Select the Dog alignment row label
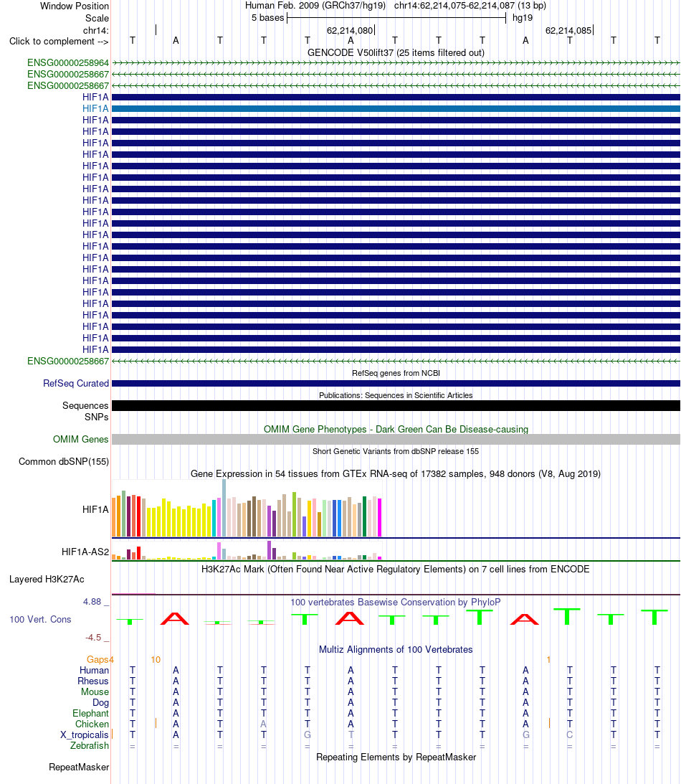Image resolution: width=681 pixels, height=784 pixels. pyautogui.click(x=100, y=702)
